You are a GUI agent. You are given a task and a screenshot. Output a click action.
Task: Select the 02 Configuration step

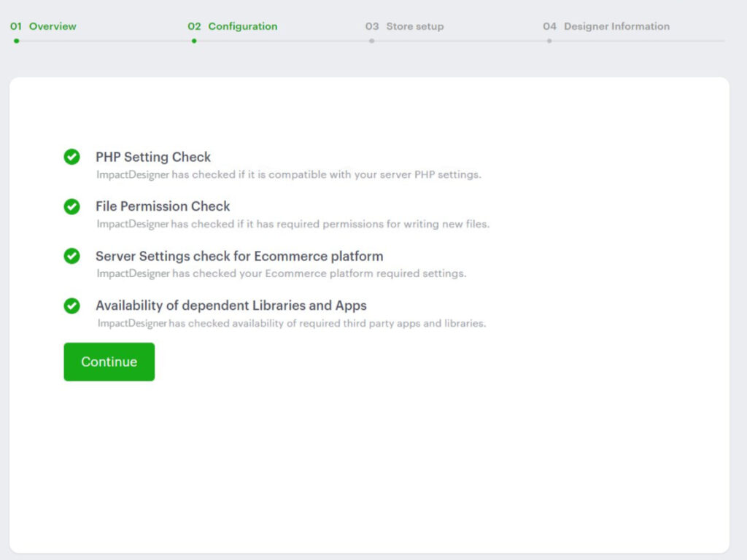coord(232,26)
